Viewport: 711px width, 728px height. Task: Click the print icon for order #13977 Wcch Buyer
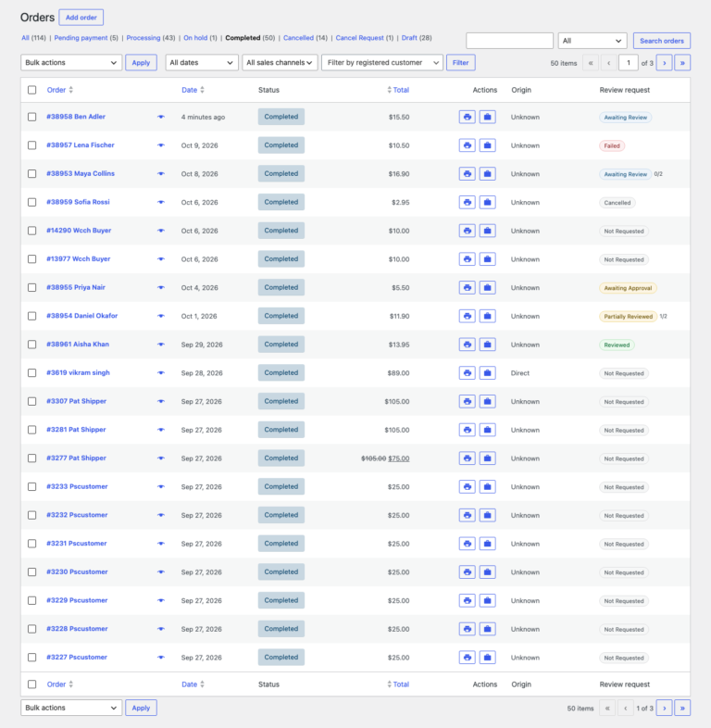click(467, 259)
